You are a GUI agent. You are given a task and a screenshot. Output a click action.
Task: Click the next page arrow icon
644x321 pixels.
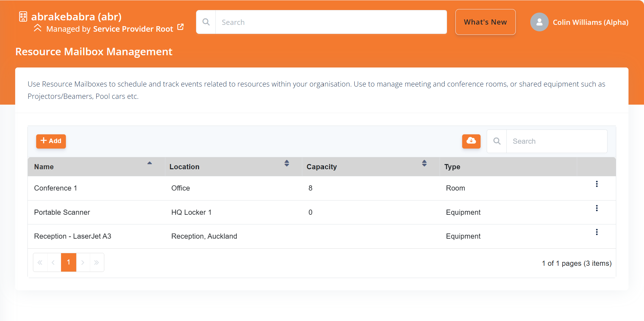click(83, 262)
